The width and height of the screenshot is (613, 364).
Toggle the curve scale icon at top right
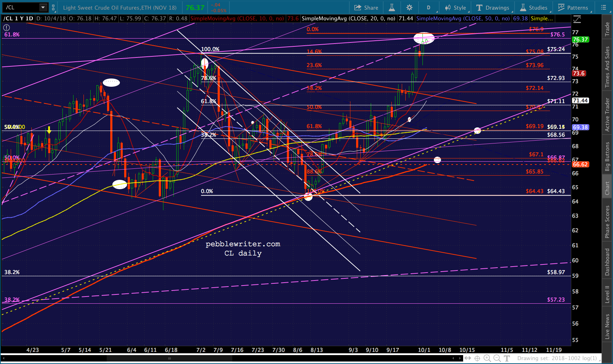(x=577, y=20)
